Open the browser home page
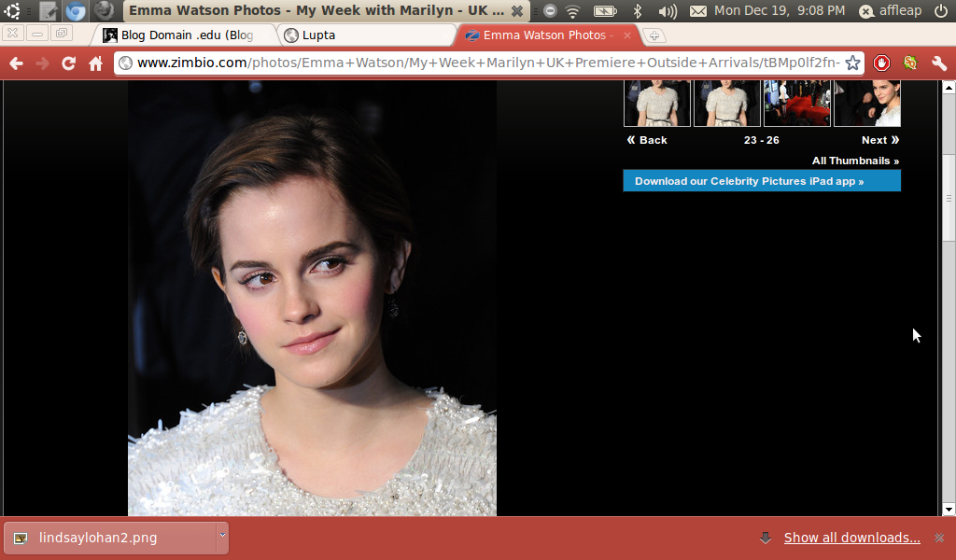 [x=96, y=63]
